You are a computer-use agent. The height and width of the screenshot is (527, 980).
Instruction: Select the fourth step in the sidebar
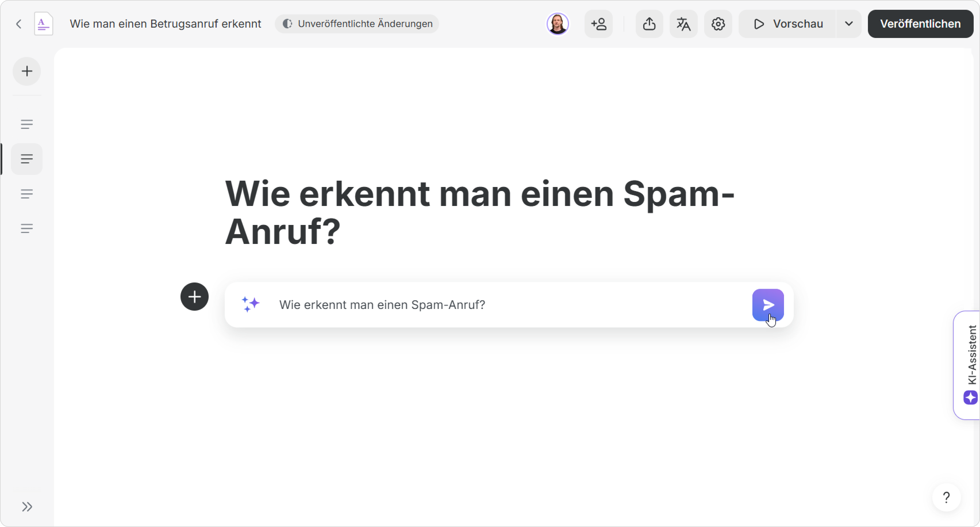[27, 228]
